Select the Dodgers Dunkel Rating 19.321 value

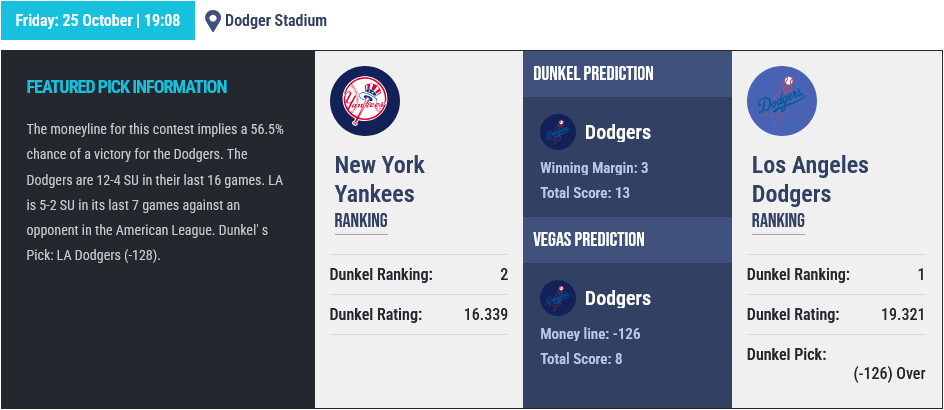(x=902, y=314)
